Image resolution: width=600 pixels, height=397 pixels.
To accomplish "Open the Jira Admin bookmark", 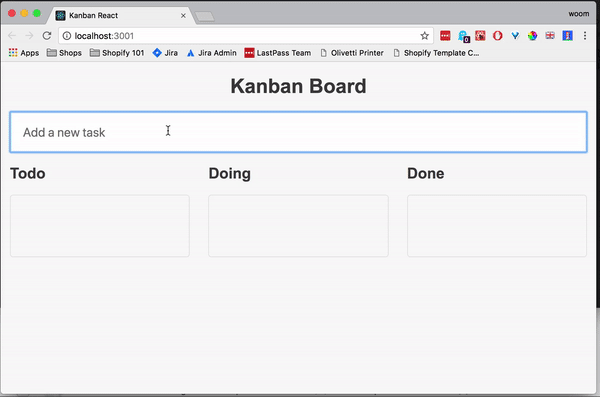I will [211, 53].
